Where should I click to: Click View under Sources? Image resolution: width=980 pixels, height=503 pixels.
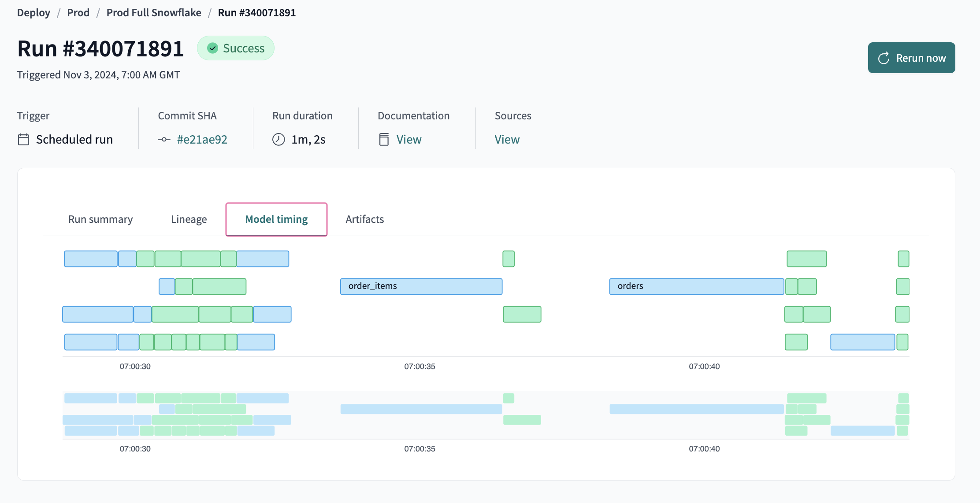[507, 139]
